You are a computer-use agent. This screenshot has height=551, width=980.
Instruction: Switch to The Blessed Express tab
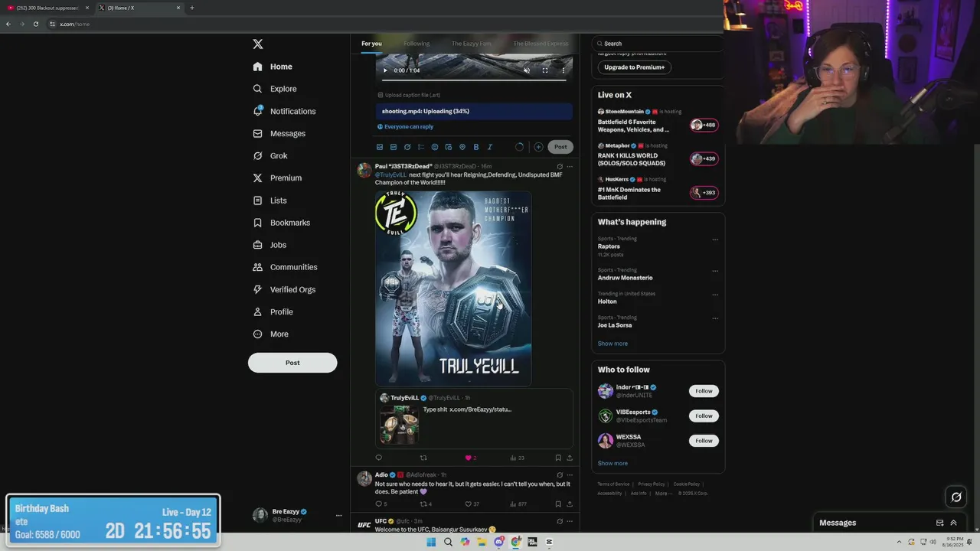(x=541, y=44)
